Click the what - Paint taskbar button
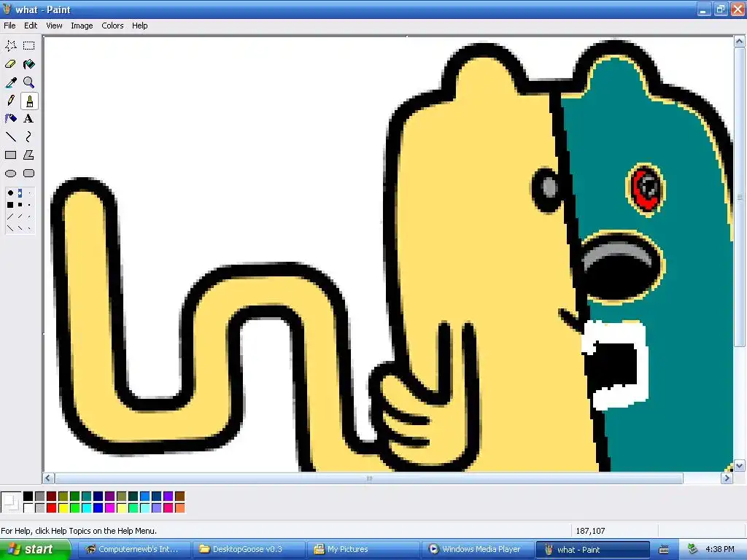The height and width of the screenshot is (560, 747). (x=592, y=549)
